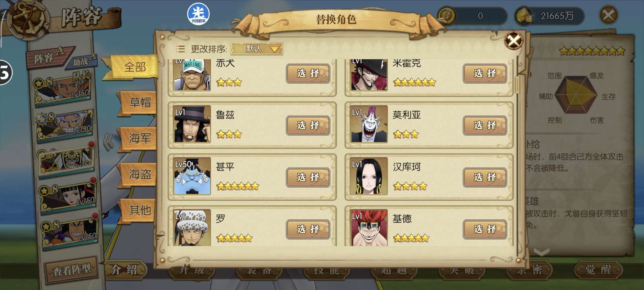Click the character list scrollbar handle
The width and height of the screenshot is (644, 290).
pyautogui.click(x=517, y=85)
